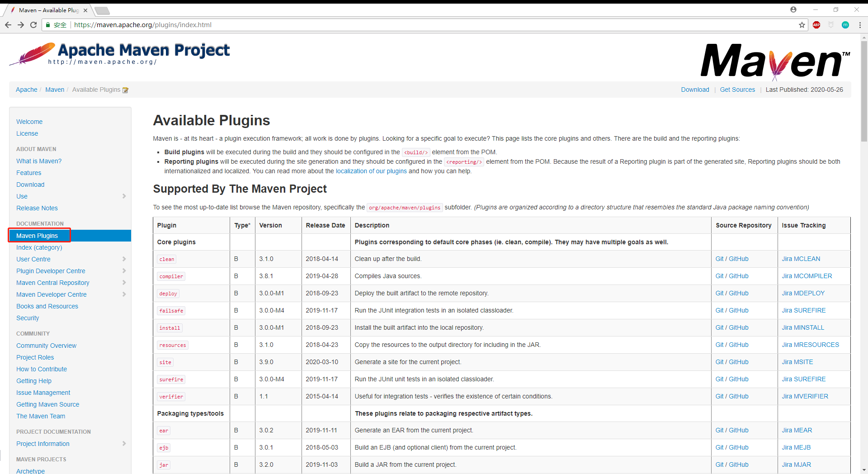Viewport: 868px width, 474px height.
Task: Click the Download link in top bar
Action: (x=695, y=90)
